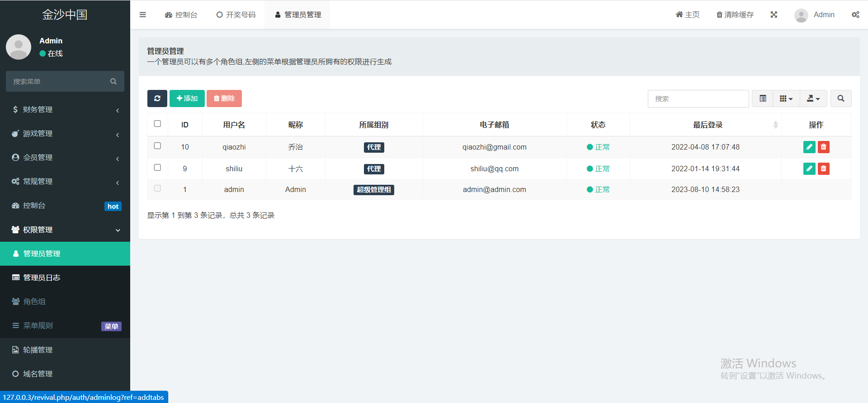868x403 pixels.
Task: Open the settings gears icon at top right
Action: 855,14
